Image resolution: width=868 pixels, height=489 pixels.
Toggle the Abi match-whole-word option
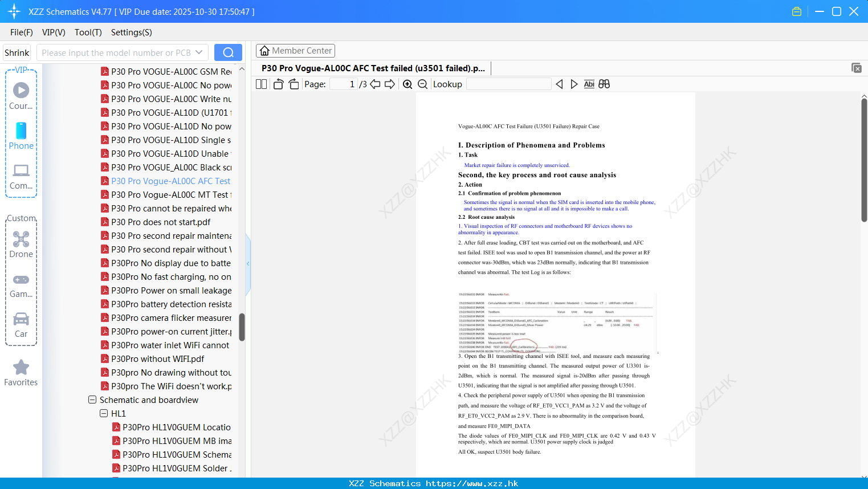coord(589,84)
